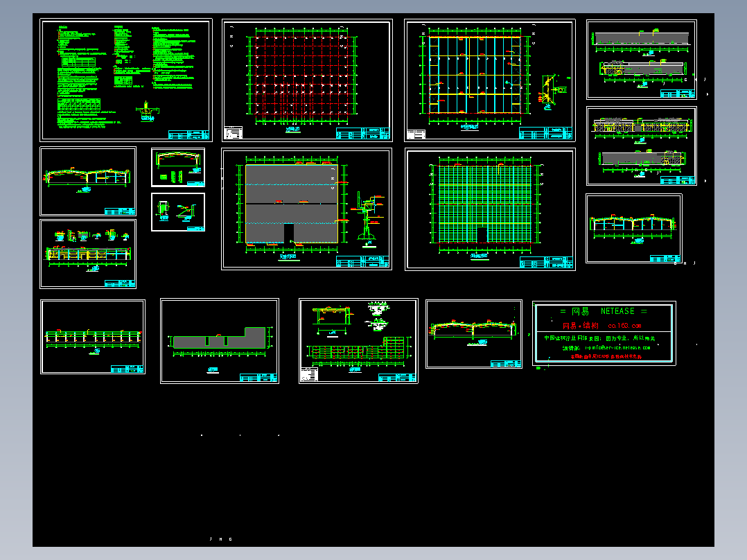The height and width of the screenshot is (560, 747).
Task: Select the green design notes text sheet
Action: click(x=126, y=80)
